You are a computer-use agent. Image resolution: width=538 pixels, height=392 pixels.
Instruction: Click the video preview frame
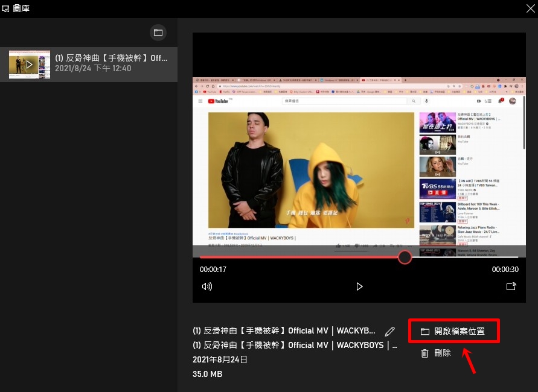359,167
